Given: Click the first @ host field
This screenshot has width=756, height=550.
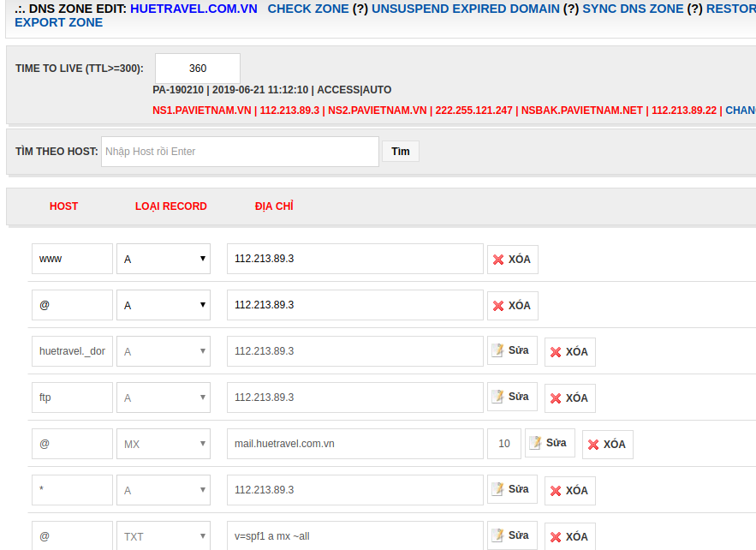Looking at the screenshot, I should 72,305.
